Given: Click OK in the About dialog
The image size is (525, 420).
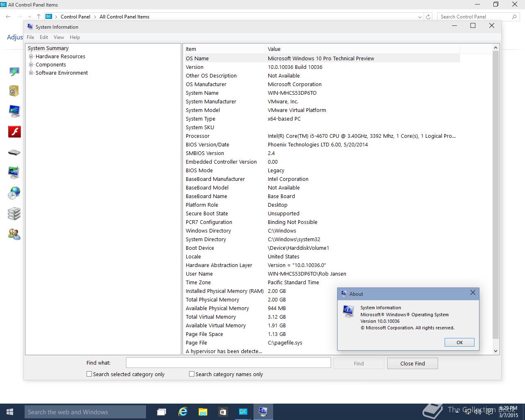Looking at the screenshot, I should point(459,342).
